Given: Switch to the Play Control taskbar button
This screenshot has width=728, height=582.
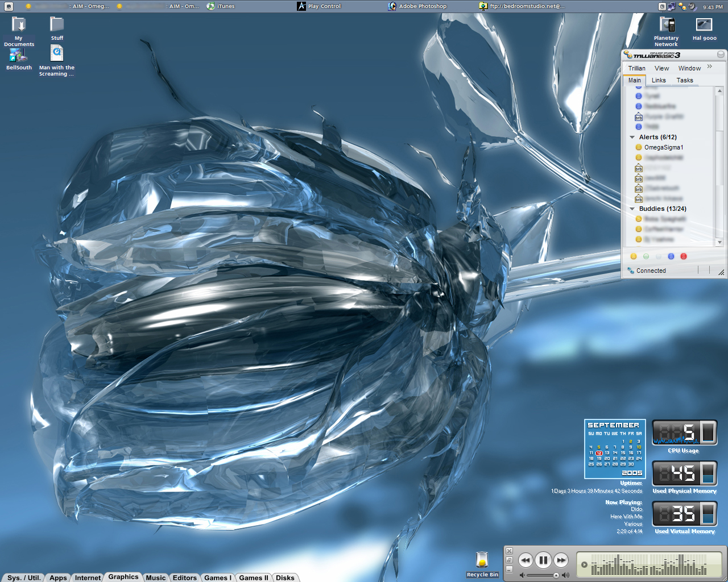Looking at the screenshot, I should coord(319,6).
